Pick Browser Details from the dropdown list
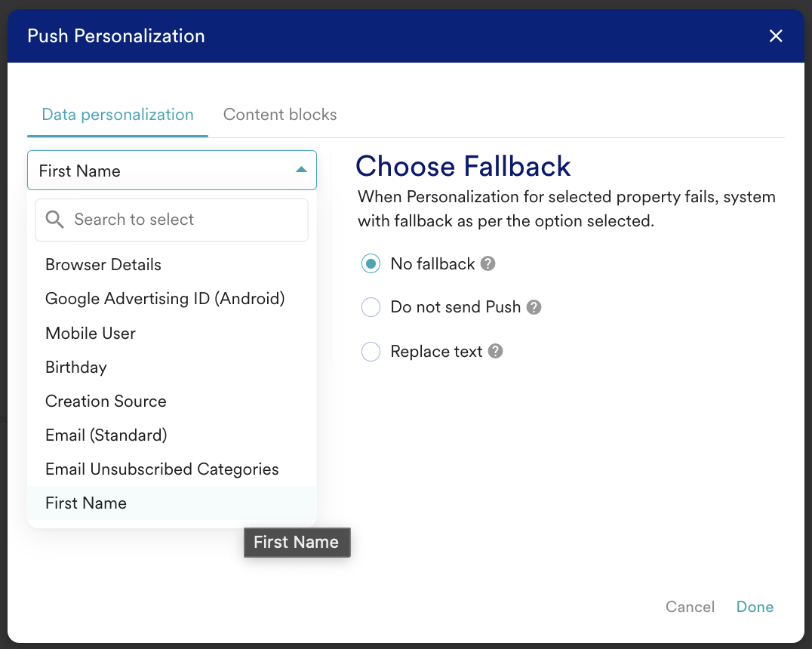The image size is (812, 649). coord(171,265)
